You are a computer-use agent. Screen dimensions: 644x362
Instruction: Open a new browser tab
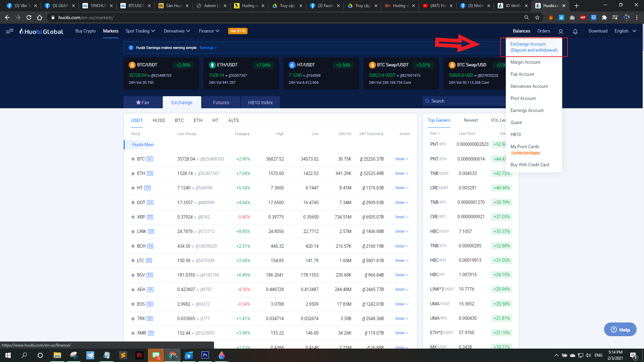(x=577, y=6)
